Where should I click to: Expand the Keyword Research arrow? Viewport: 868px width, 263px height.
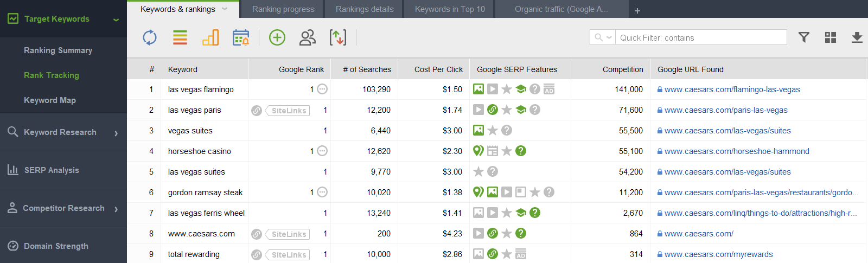(x=116, y=133)
